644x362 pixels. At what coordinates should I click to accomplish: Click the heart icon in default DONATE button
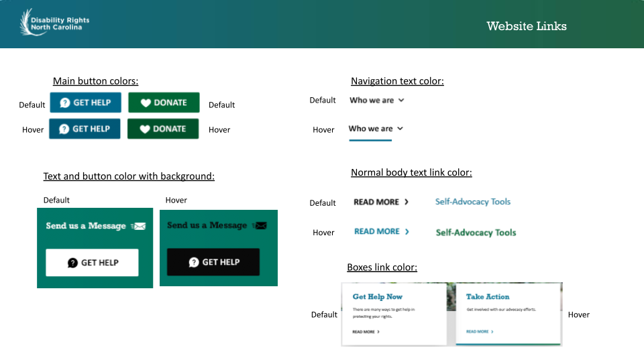tap(146, 103)
